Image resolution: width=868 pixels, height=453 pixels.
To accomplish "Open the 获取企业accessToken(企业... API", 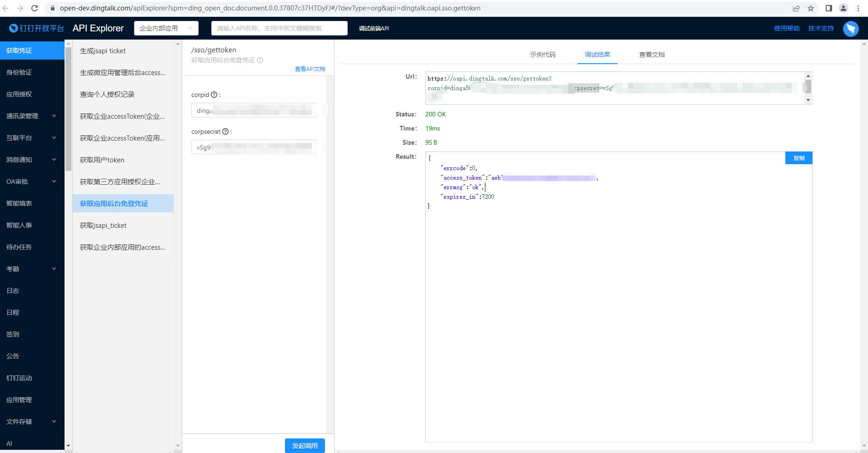I will click(123, 116).
